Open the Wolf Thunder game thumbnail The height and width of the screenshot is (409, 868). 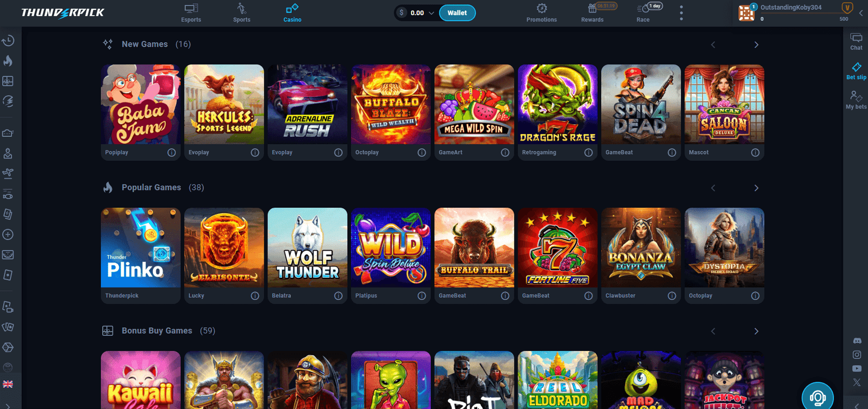click(308, 248)
